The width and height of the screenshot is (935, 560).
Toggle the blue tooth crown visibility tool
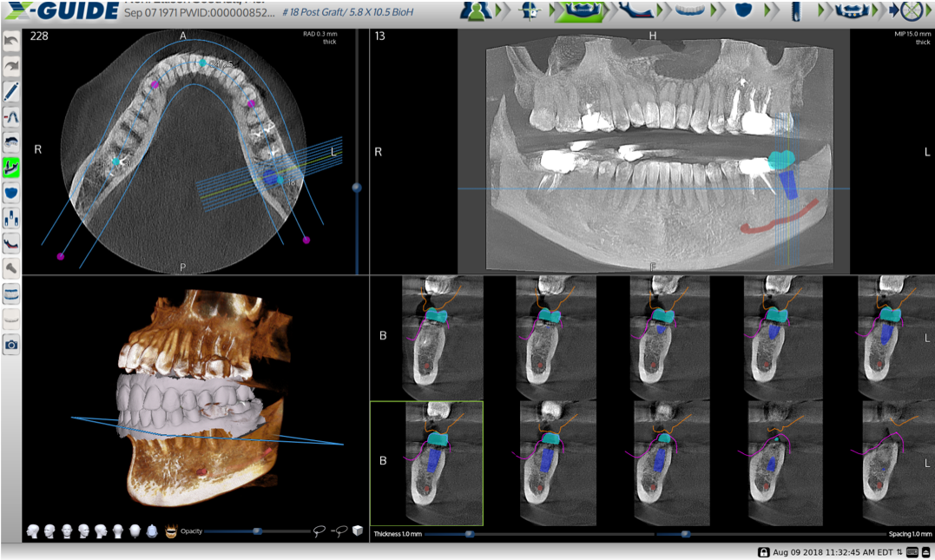11,192
